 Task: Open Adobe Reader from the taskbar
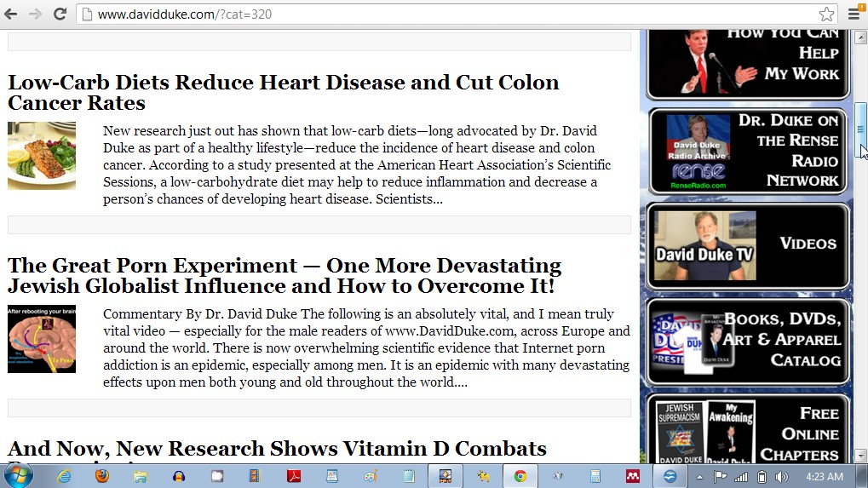[x=293, y=476]
